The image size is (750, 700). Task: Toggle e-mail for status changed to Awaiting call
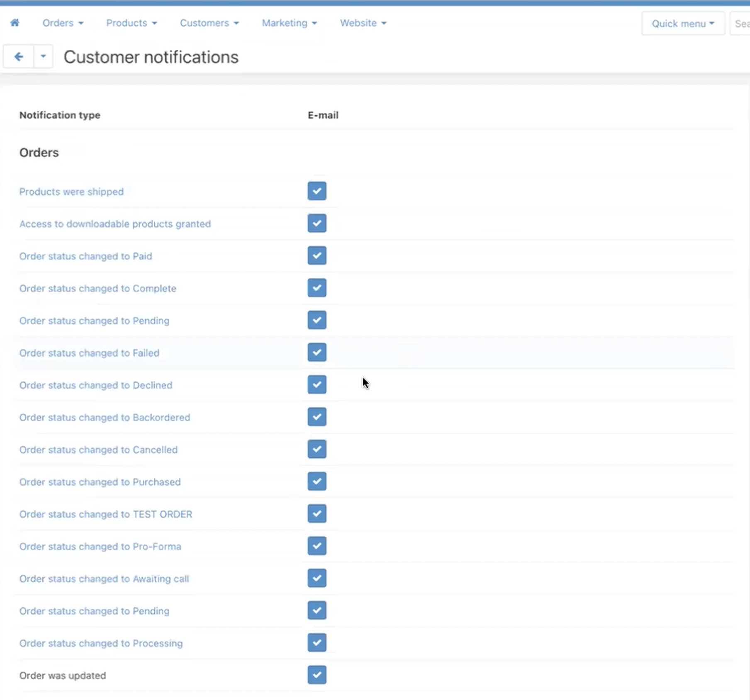click(x=317, y=578)
